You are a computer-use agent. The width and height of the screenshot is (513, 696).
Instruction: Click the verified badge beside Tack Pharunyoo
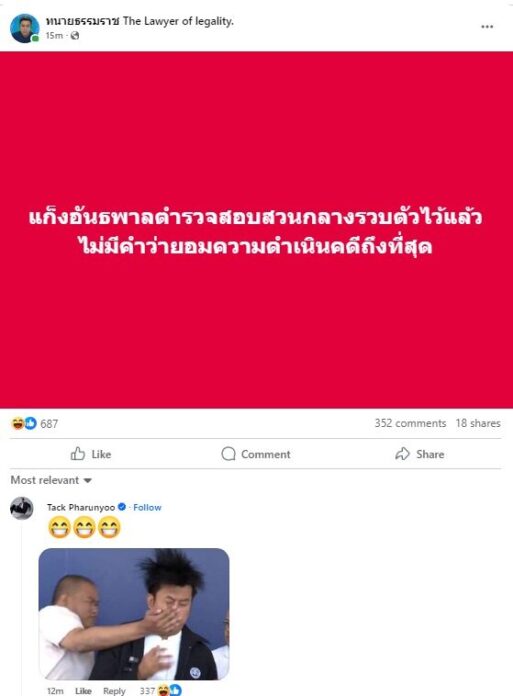coord(122,506)
